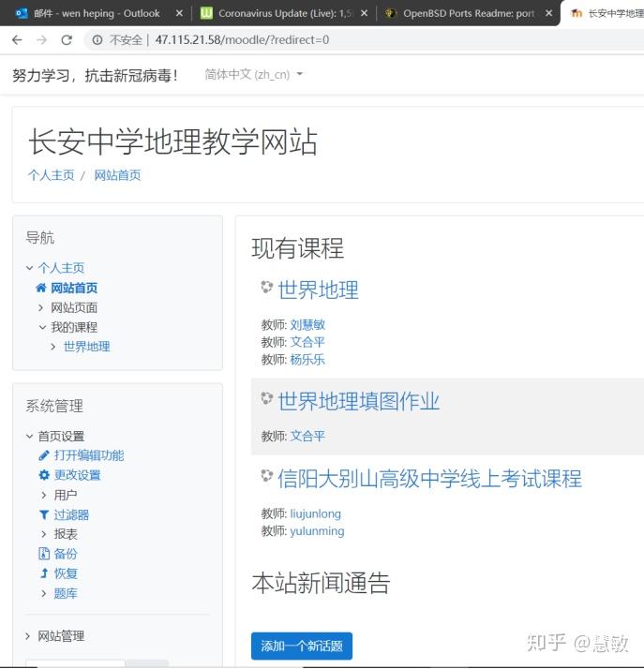Click the Outlook favicon on the first tab
The height and width of the screenshot is (669, 644).
click(x=22, y=13)
